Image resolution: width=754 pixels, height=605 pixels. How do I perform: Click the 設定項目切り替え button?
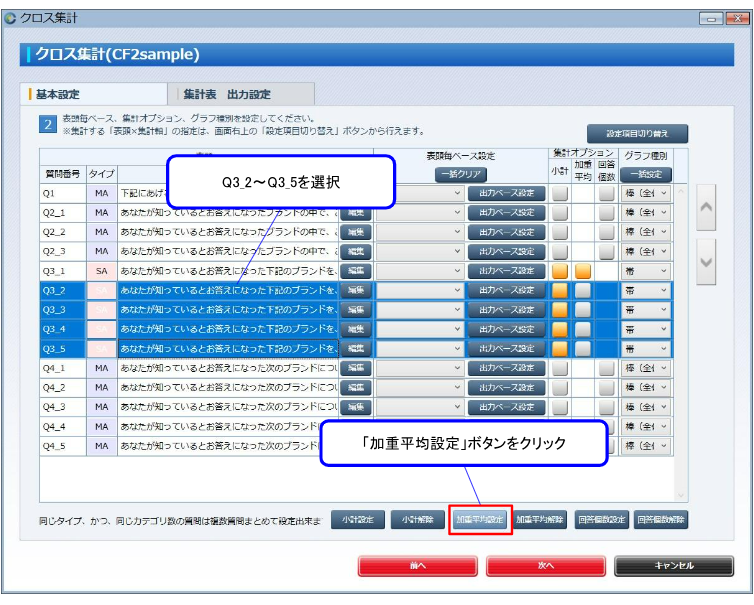637,133
